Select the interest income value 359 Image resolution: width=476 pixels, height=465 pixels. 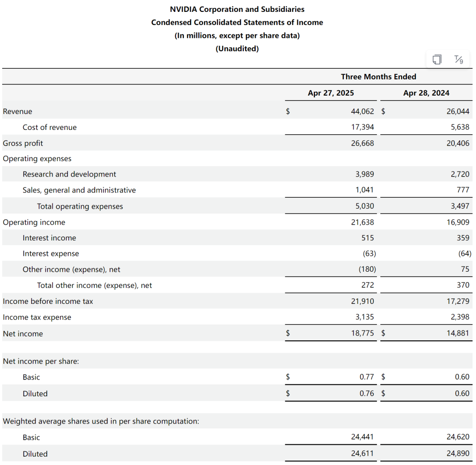463,238
